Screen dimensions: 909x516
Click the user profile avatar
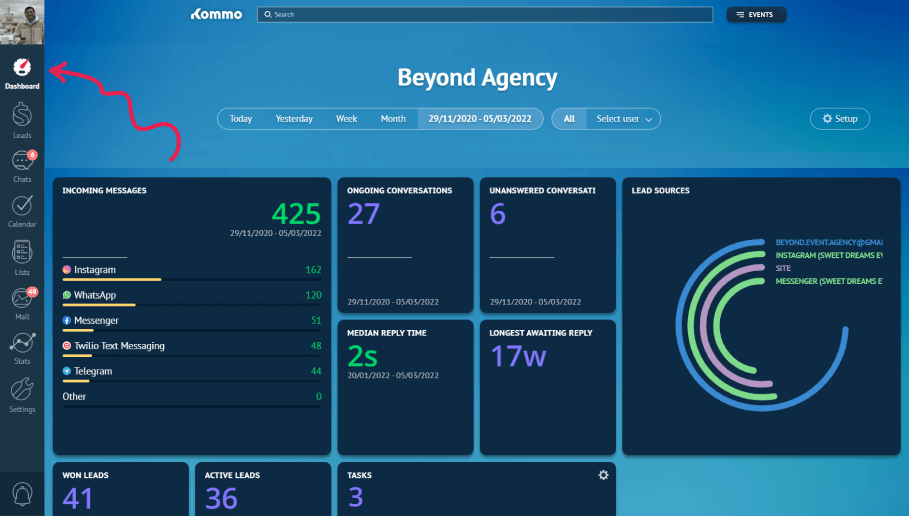(x=22, y=22)
